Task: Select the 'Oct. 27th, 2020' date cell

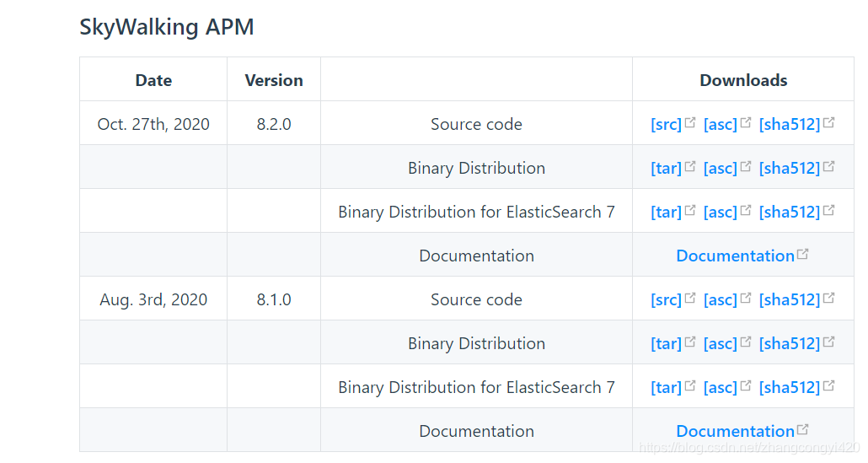Action: pos(153,124)
